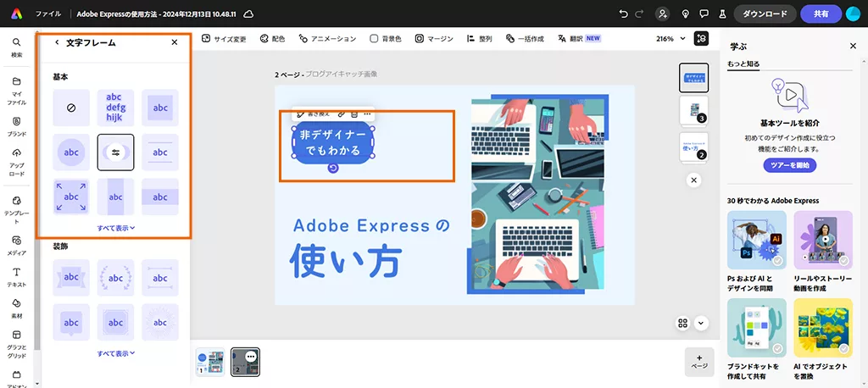Close the 文字フレーム panel
The width and height of the screenshot is (868, 388).
point(175,42)
